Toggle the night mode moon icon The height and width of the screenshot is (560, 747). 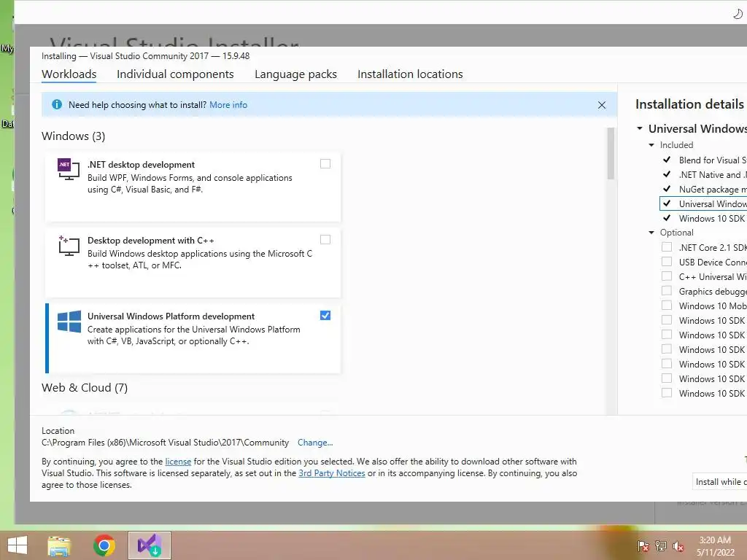pos(738,14)
